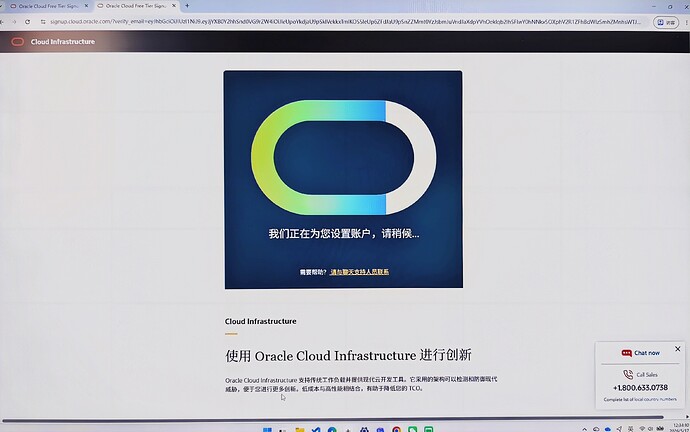
Task: Click the +1.800.633.0738 phone number
Action: (x=640, y=388)
